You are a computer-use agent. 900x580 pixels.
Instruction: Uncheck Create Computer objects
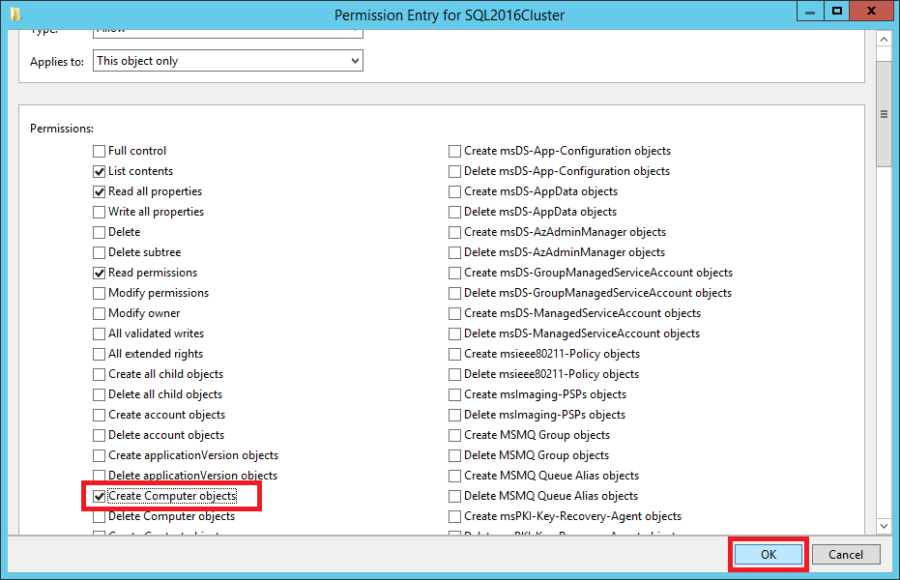click(98, 495)
